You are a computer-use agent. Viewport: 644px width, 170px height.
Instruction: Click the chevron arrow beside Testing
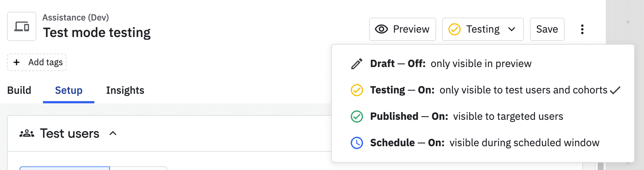512,29
